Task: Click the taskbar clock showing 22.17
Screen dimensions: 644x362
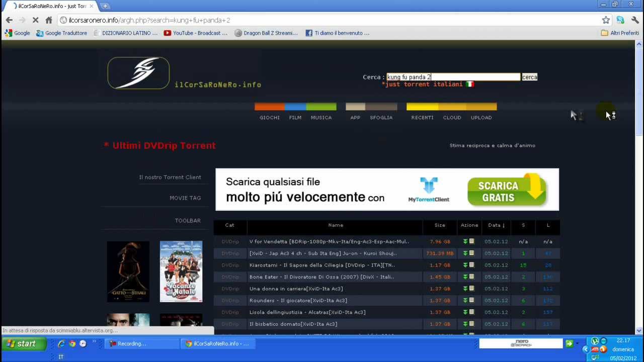Action: tap(623, 341)
